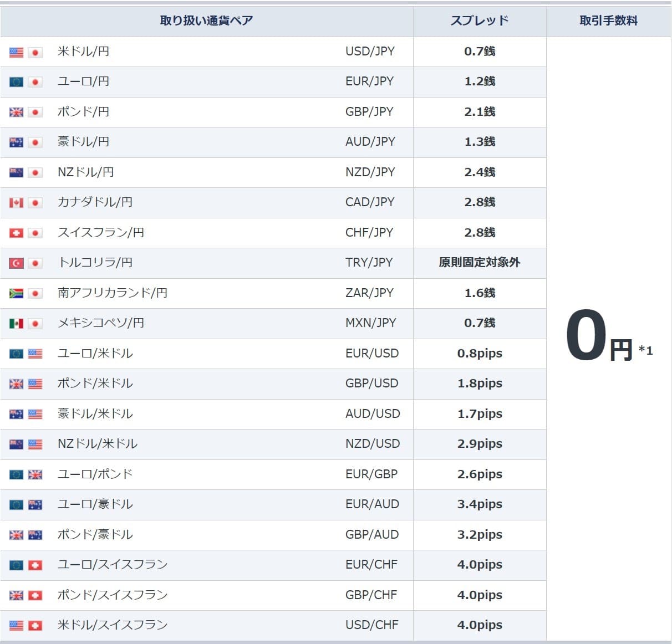Screen dimensions: 672x644
Task: Click the 原則固定対象外 spread cell
Action: click(x=480, y=263)
